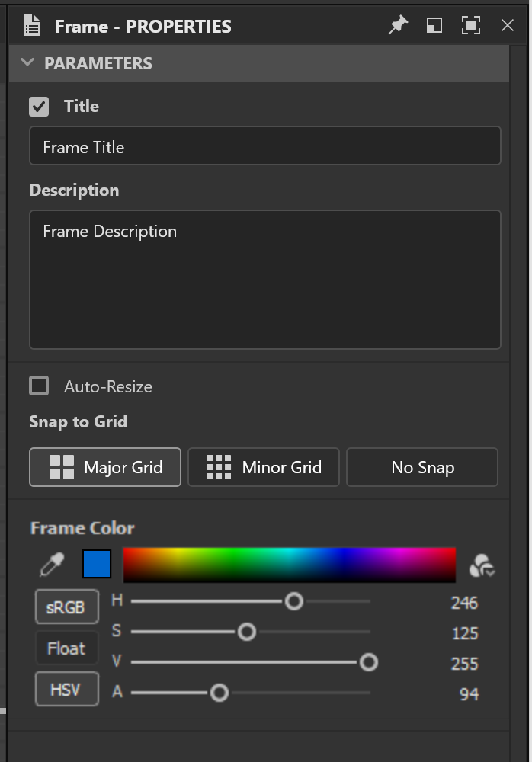Viewport: 532px width, 762px height.
Task: Click the document icon beside Frame title
Action: [32, 25]
